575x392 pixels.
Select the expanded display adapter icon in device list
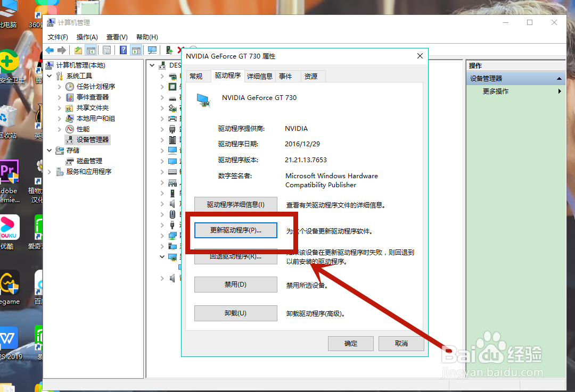[172, 257]
